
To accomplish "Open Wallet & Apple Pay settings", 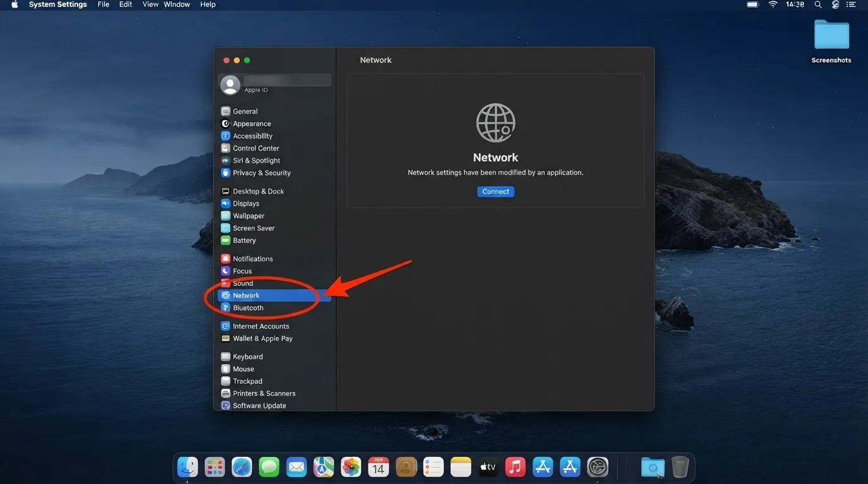I will click(274, 338).
